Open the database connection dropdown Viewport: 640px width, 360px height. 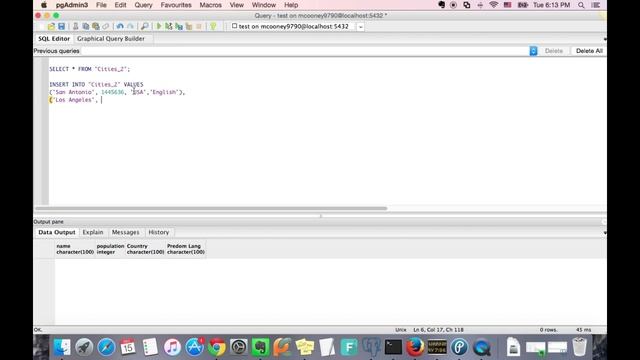pos(360,27)
